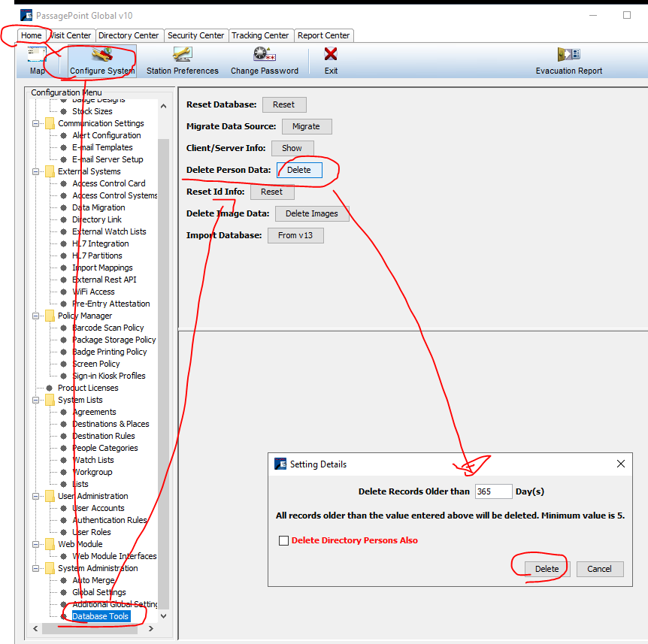Screen dimensions: 648x644
Task: Collapse the Web Module tree node
Action: pyautogui.click(x=36, y=545)
